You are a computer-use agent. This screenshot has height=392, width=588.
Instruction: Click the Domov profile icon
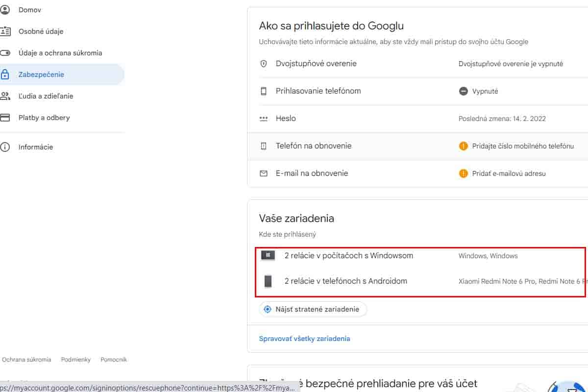point(5,9)
